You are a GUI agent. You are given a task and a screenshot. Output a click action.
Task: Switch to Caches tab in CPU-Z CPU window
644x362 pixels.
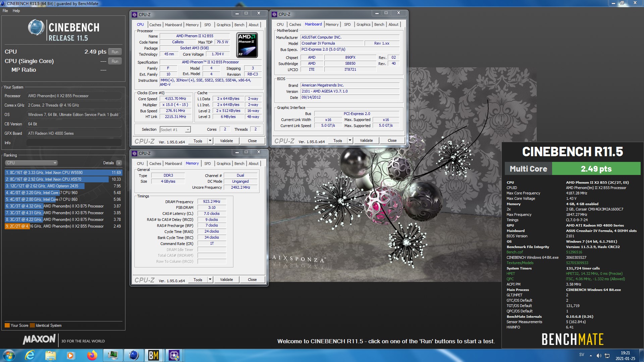155,25
